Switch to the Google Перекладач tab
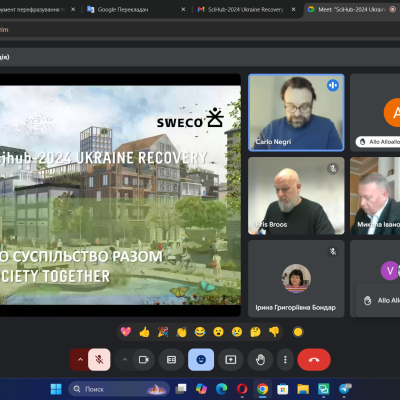400x400 pixels. 133,9
